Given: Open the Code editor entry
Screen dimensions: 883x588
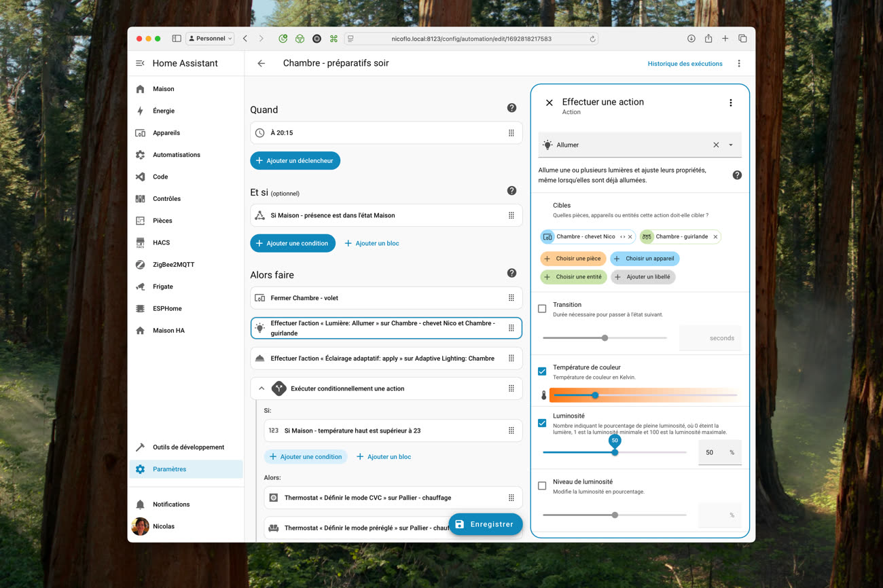Looking at the screenshot, I should point(185,177).
